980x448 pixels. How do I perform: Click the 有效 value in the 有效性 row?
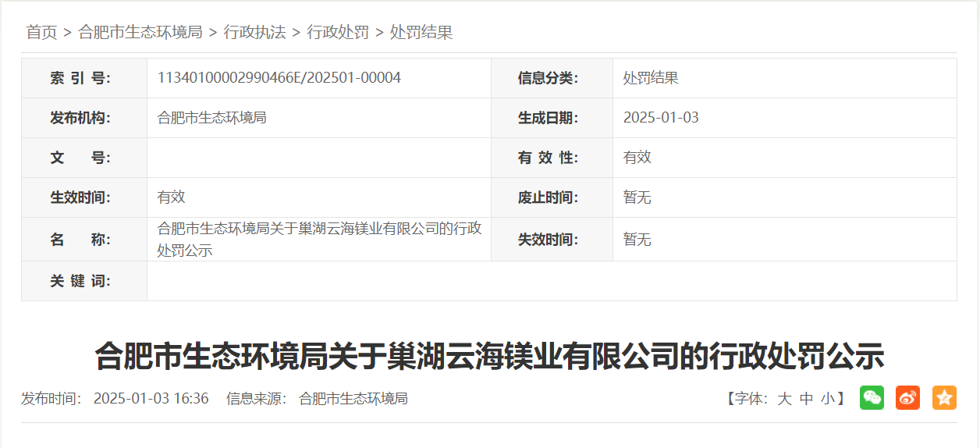tap(637, 158)
